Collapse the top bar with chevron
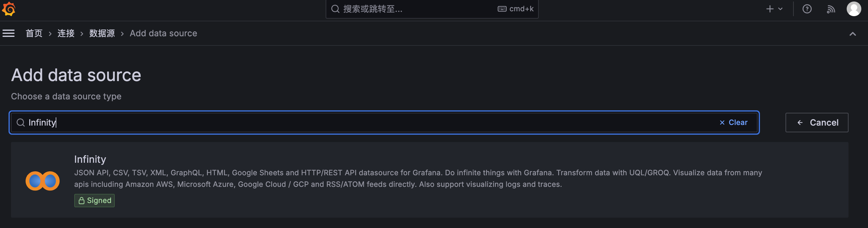Image resolution: width=868 pixels, height=228 pixels. click(852, 34)
